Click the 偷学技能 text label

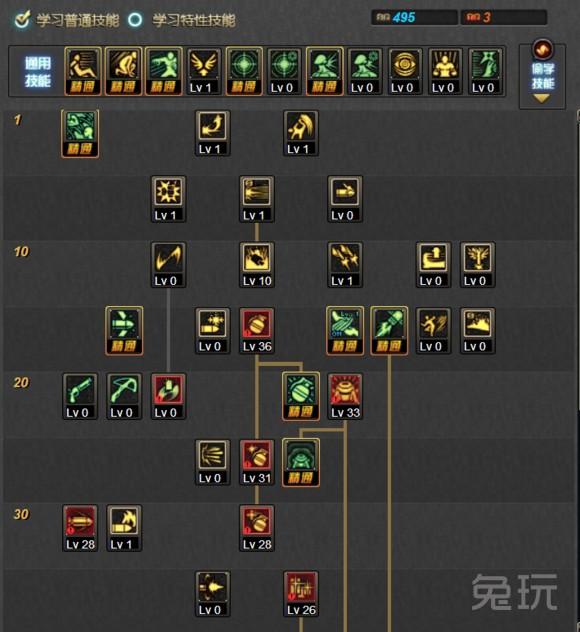[x=543, y=76]
